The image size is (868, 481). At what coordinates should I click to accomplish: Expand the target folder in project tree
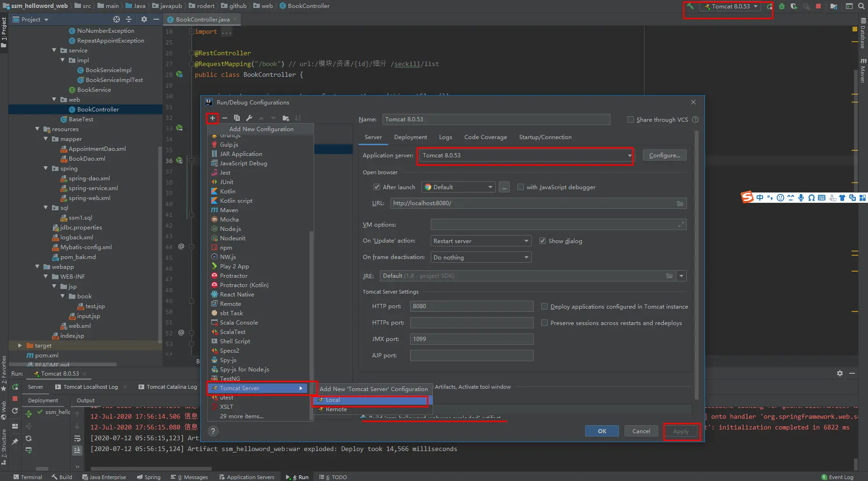click(x=20, y=346)
